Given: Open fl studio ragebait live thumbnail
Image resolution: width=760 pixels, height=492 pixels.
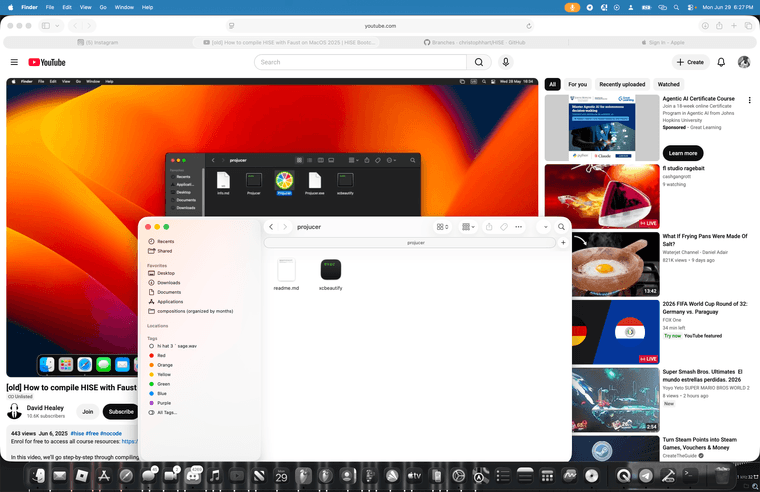Looking at the screenshot, I should (x=602, y=196).
